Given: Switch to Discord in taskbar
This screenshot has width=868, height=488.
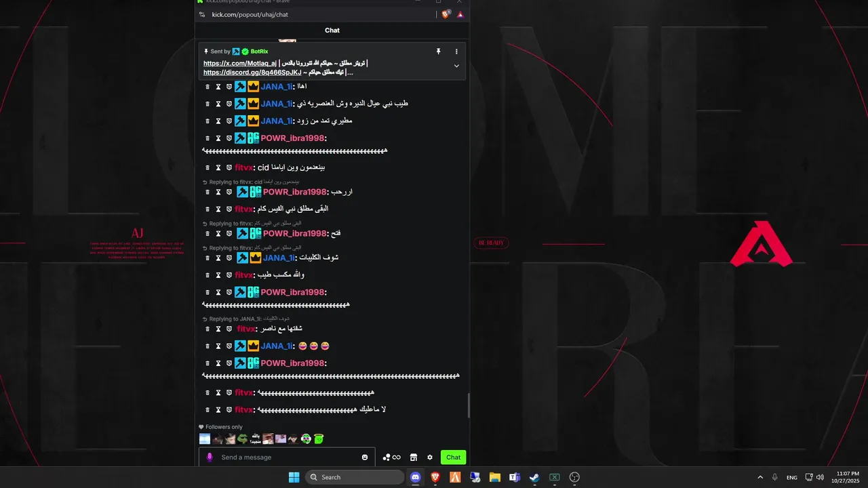Looking at the screenshot, I should point(415,477).
